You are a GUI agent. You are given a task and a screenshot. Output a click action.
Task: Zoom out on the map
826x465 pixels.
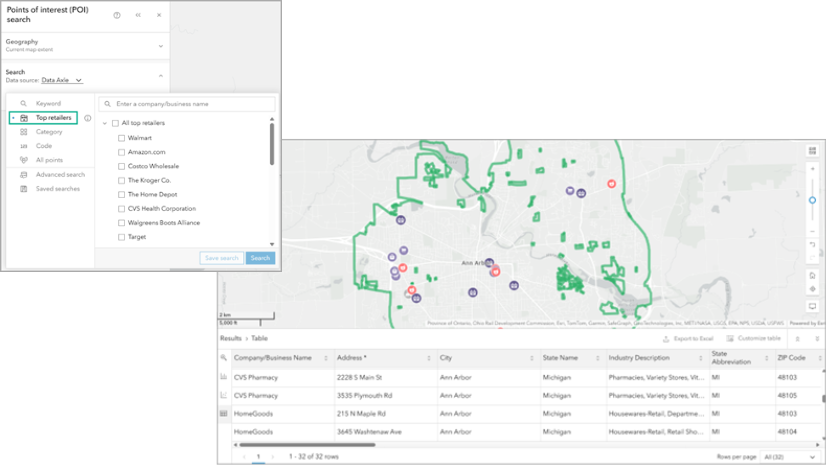(812, 232)
